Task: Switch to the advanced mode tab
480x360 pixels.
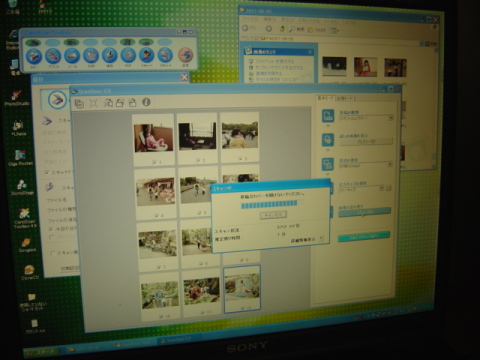Action: click(344, 98)
